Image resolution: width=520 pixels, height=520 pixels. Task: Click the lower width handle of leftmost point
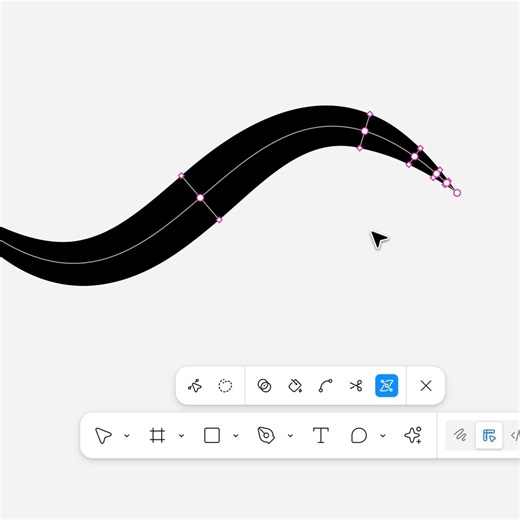219,220
